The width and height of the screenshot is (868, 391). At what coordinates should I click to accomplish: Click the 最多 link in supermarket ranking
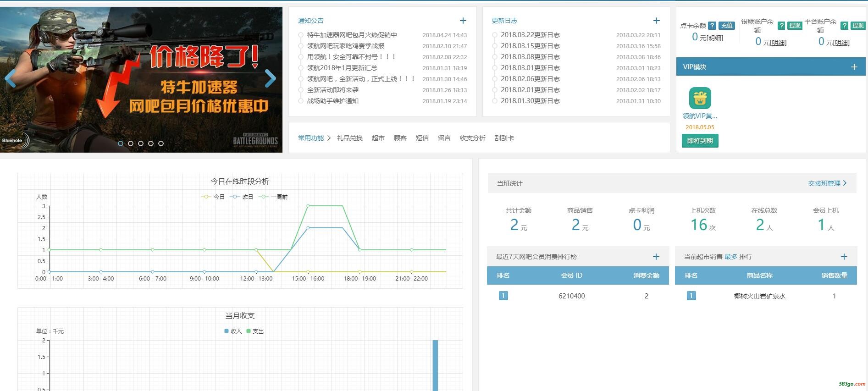click(x=731, y=257)
